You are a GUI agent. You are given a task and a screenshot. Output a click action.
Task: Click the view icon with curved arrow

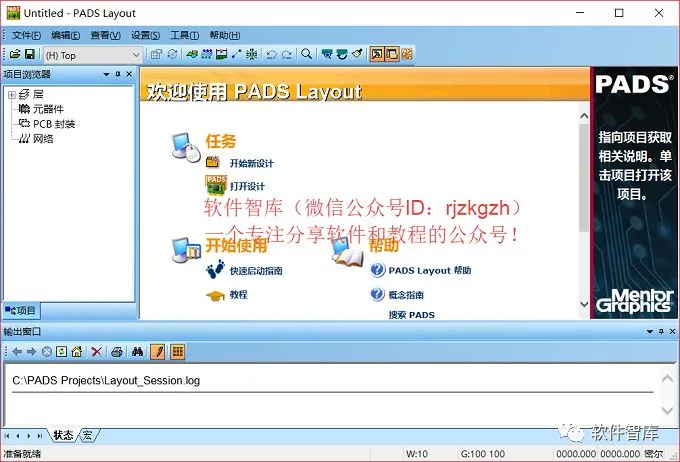(342, 54)
